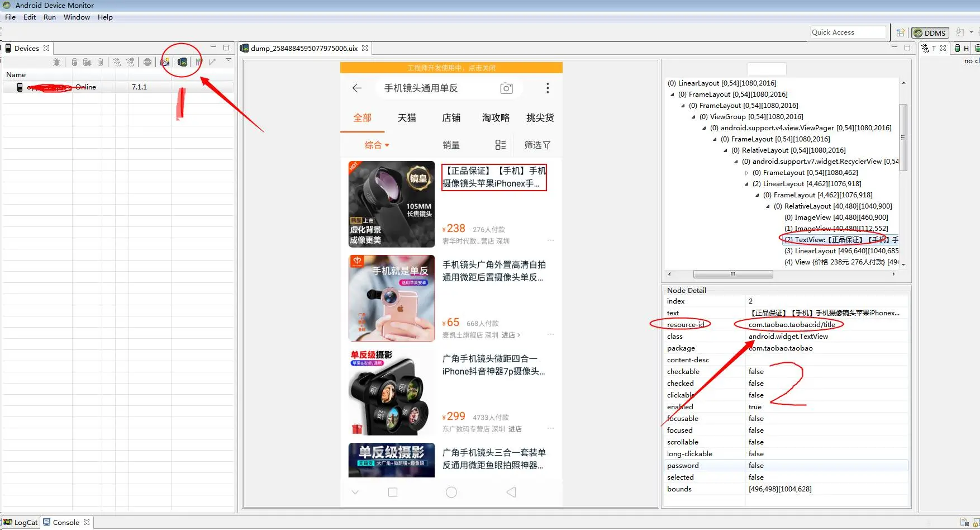
Task: Switch to the DDMS perspective button
Action: point(930,33)
